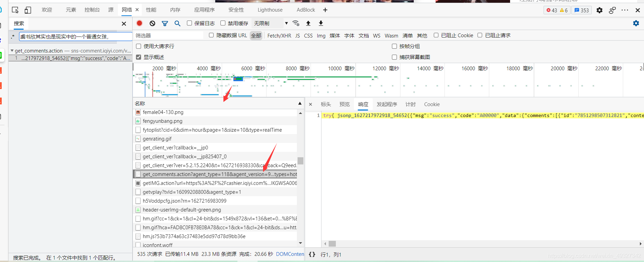Click the request list vertical scrollbar thumb
Viewport: 644px width, 262px height.
click(300, 161)
